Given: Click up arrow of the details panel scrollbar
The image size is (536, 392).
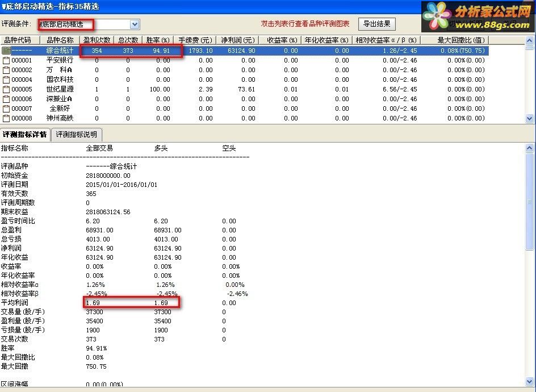Looking at the screenshot, I should pos(530,148).
